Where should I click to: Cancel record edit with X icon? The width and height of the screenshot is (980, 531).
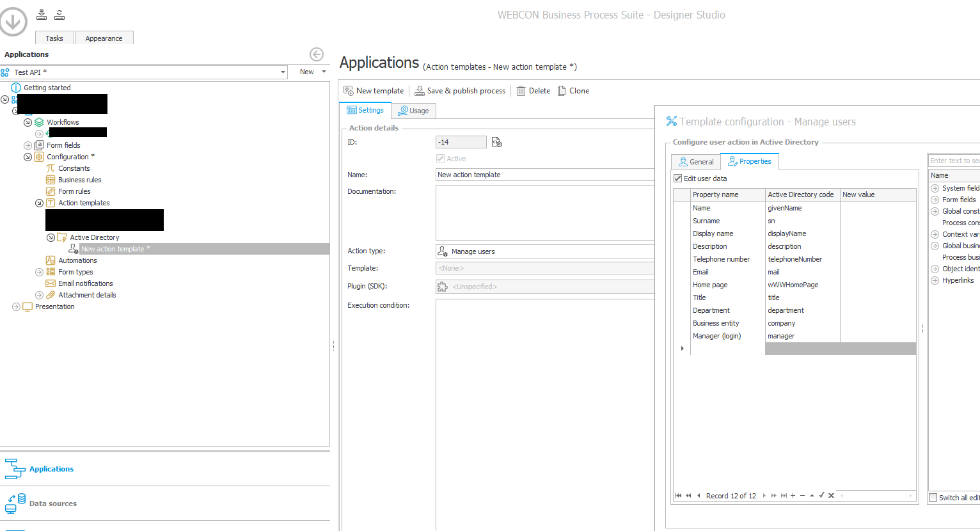pos(831,495)
